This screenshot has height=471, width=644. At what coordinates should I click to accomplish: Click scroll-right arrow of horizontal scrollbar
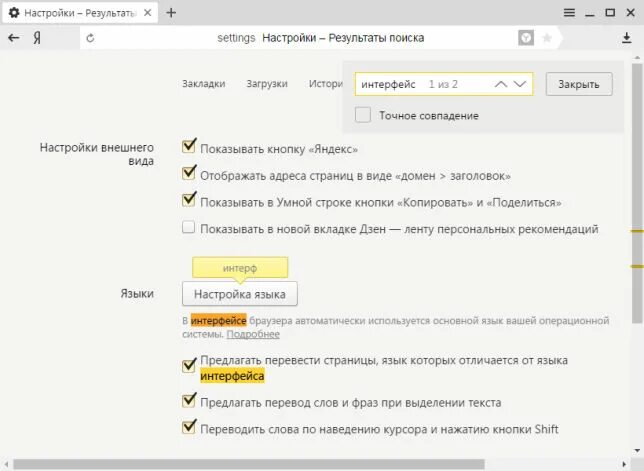pyautogui.click(x=625, y=465)
